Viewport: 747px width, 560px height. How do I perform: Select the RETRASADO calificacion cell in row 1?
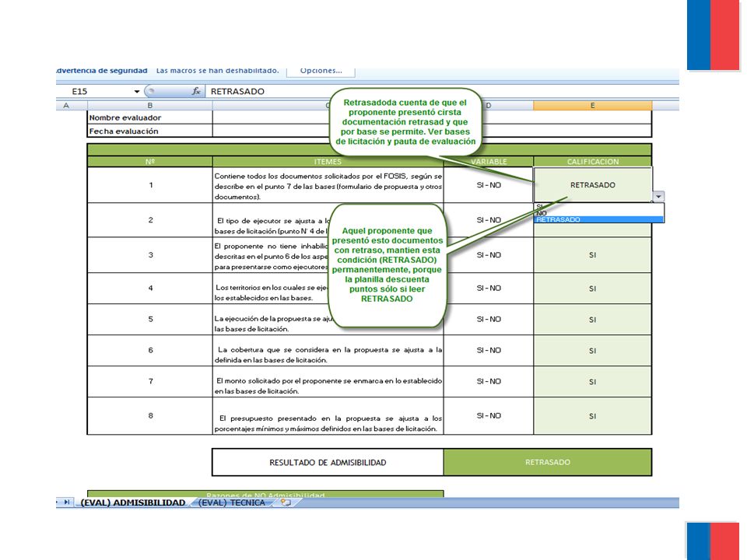tap(592, 185)
